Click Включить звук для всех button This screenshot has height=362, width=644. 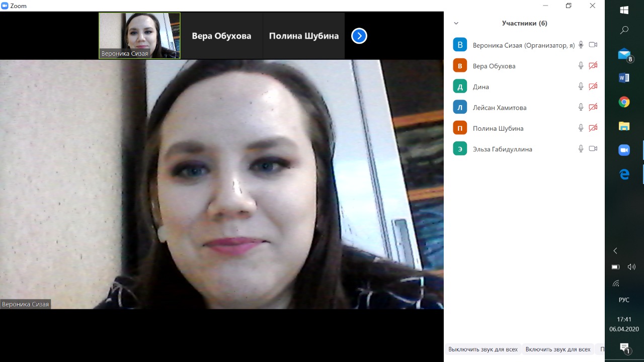click(557, 349)
